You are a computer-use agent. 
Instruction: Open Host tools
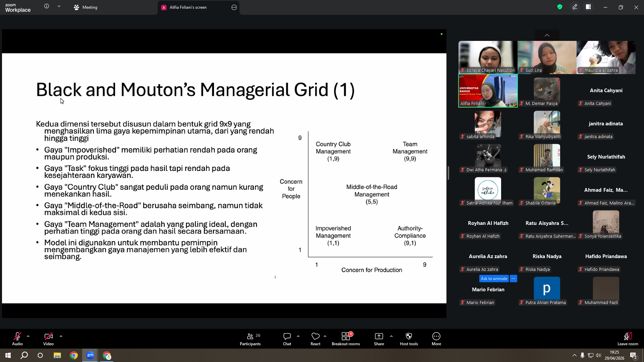tap(409, 339)
